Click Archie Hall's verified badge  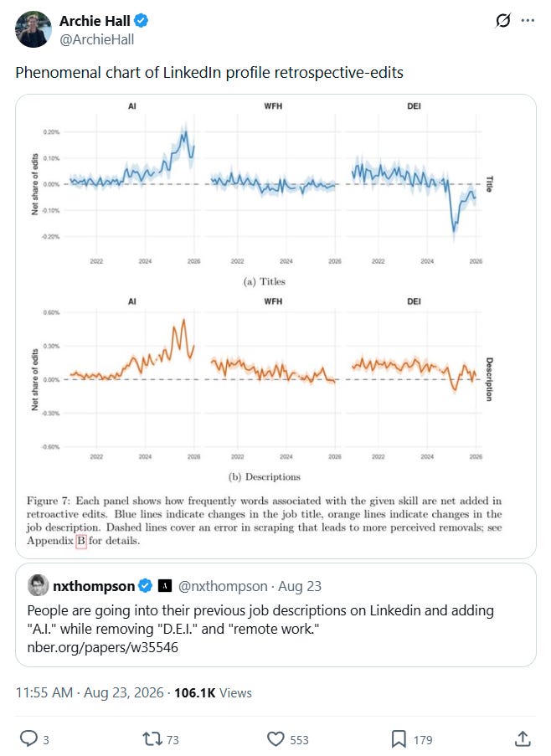(x=142, y=21)
